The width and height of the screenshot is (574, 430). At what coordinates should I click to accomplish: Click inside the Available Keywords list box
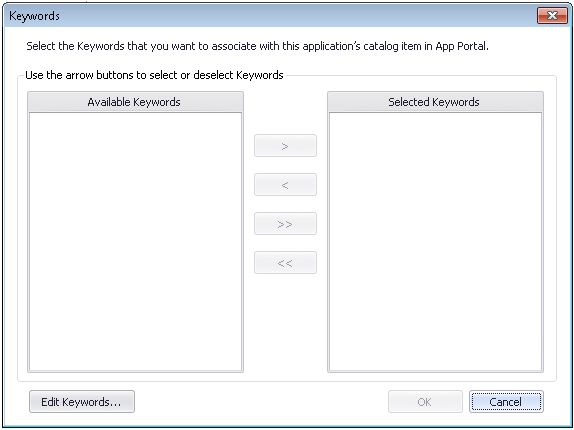(135, 242)
